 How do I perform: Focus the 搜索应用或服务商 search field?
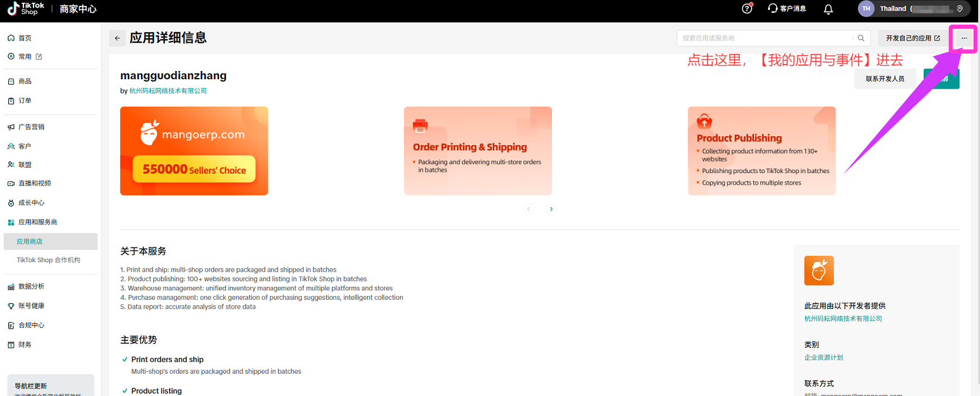(x=763, y=38)
